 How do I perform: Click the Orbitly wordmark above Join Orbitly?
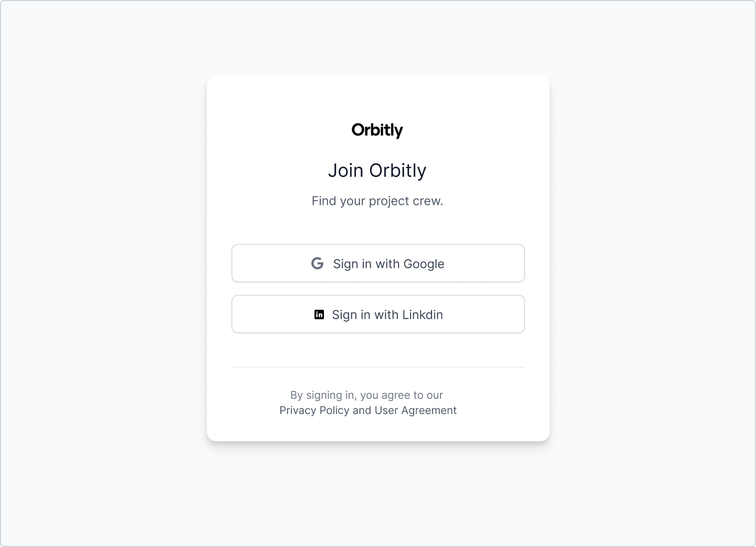tap(377, 130)
